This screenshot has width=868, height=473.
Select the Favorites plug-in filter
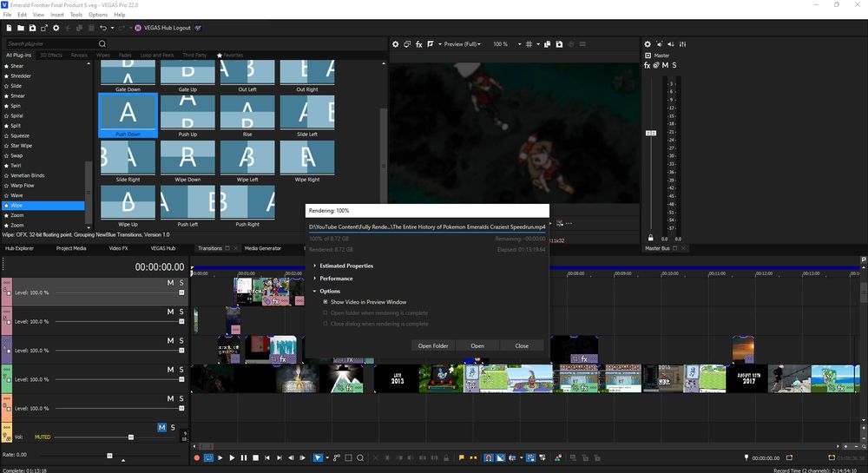pos(230,56)
